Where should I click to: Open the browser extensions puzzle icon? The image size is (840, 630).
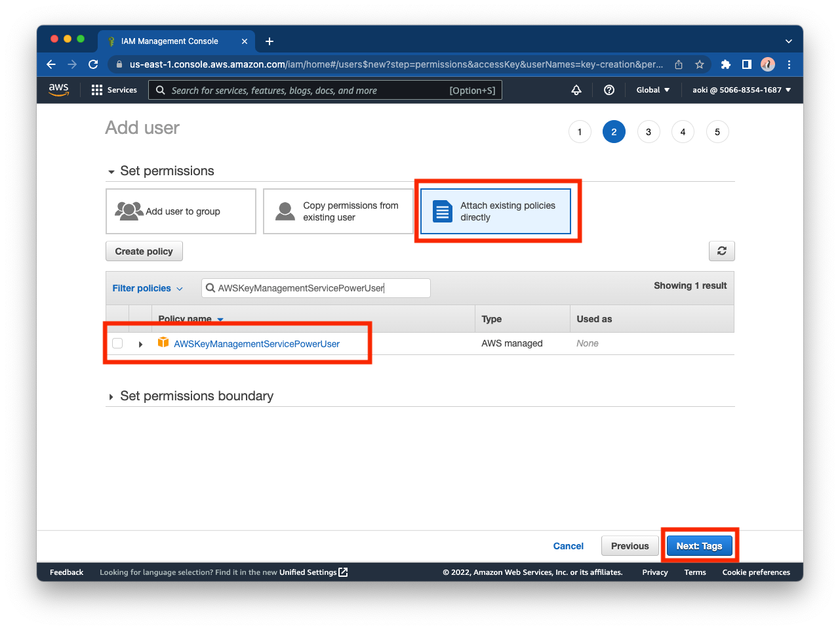(x=725, y=64)
